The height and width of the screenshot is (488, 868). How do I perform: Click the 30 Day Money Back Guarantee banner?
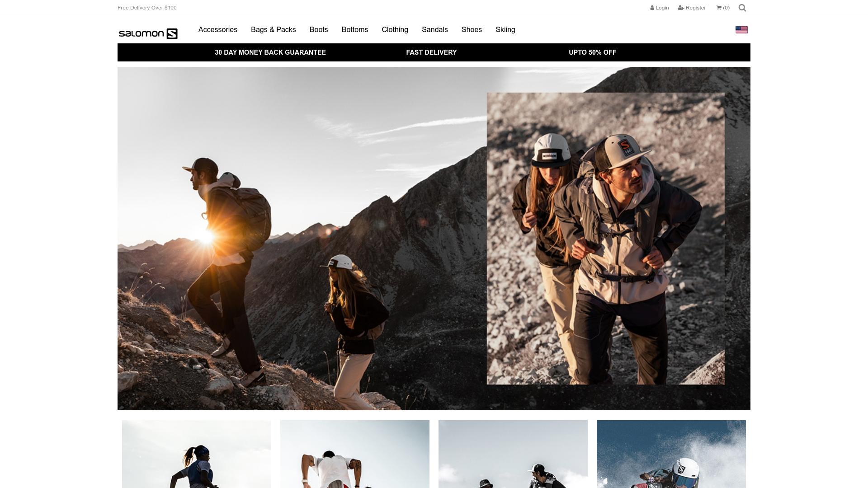(270, 52)
